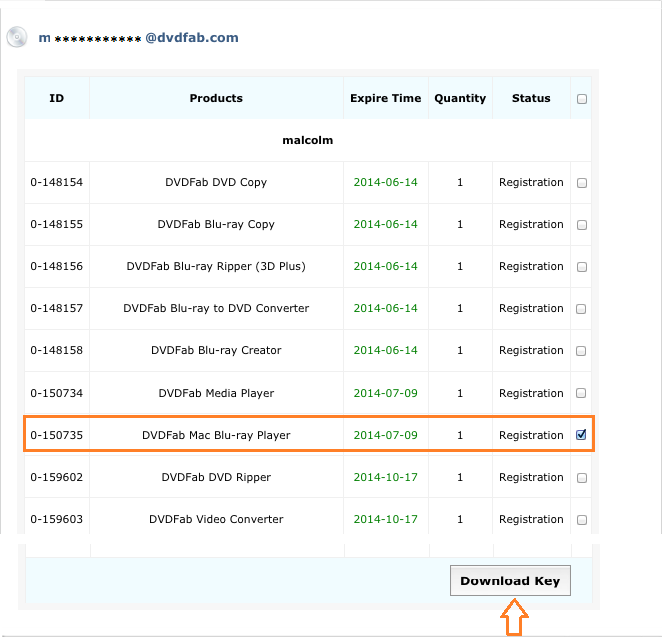This screenshot has height=637, width=662.
Task: Check the box for DVDFab DVD Copy
Action: click(x=582, y=183)
